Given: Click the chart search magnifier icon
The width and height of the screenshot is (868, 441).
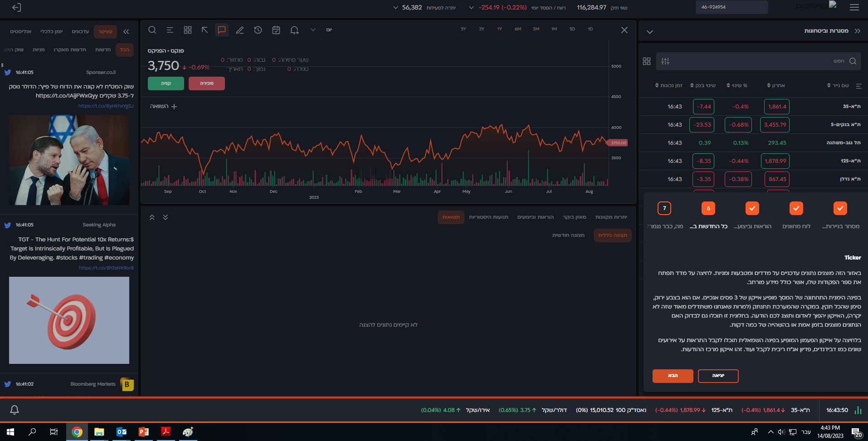Looking at the screenshot, I should 152,30.
